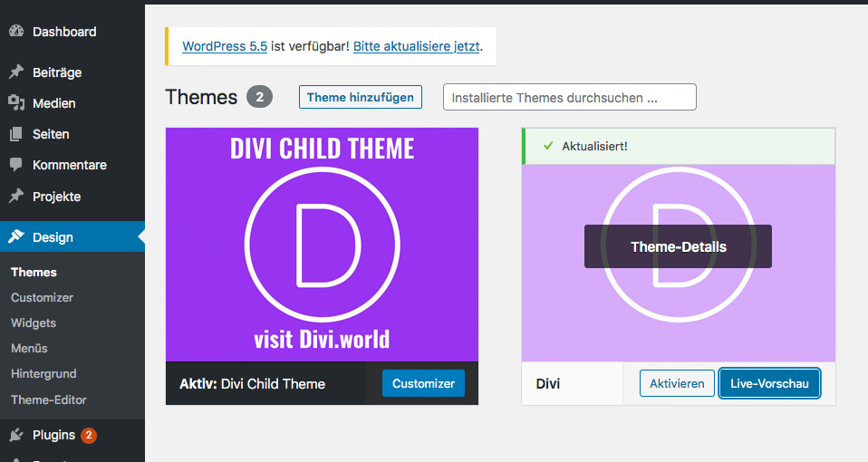Click the Bitte aktualisiere jetzt link
This screenshot has width=868, height=462.
coord(416,46)
